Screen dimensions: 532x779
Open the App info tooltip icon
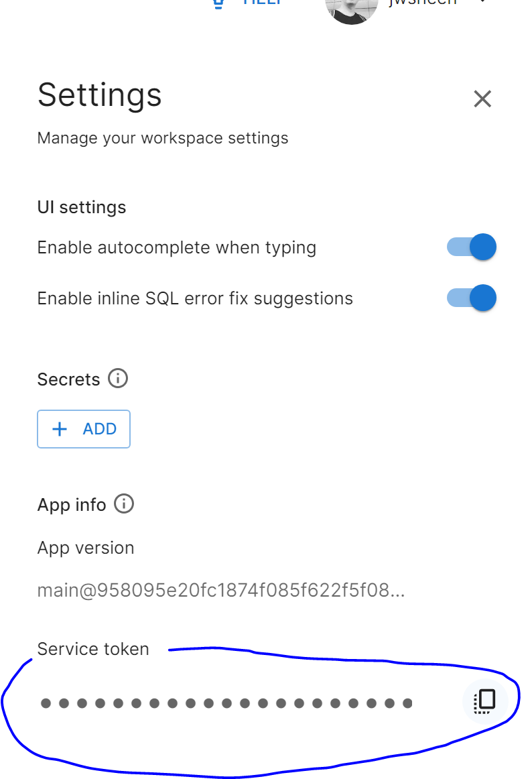[x=124, y=503]
